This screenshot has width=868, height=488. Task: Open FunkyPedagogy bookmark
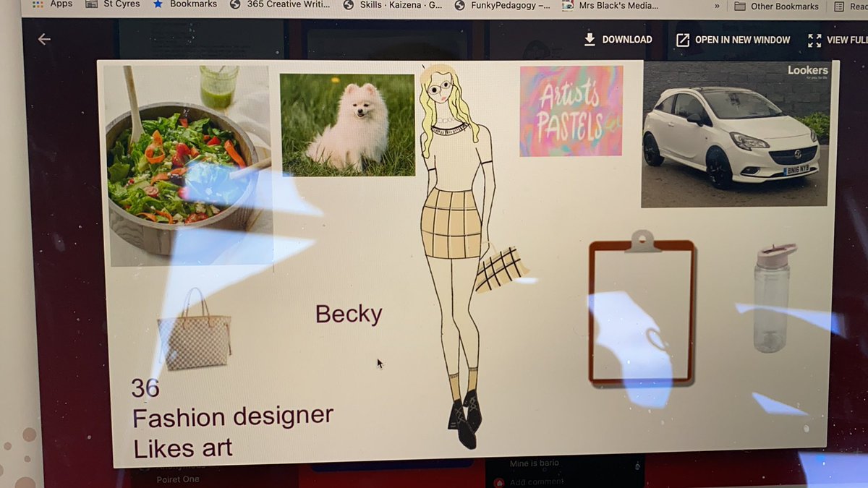[x=502, y=6]
